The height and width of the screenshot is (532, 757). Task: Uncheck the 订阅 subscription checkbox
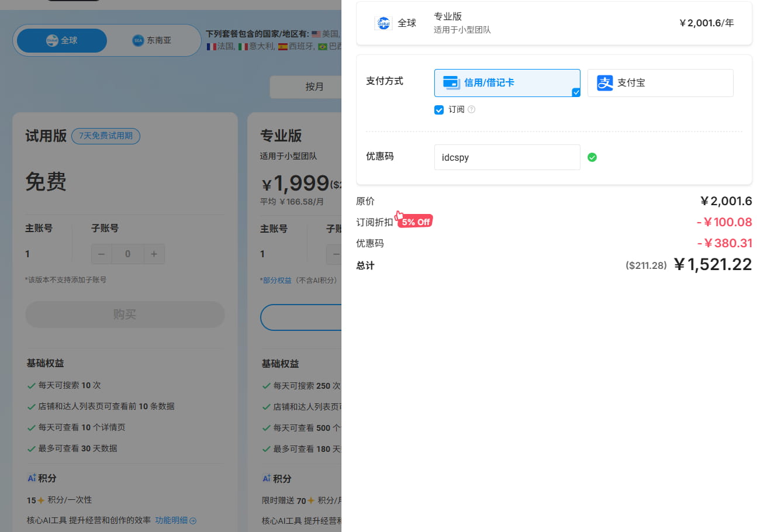[438, 109]
